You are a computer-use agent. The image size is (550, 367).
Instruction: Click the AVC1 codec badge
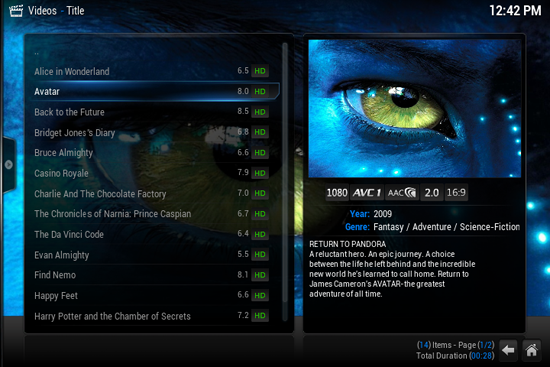coord(367,193)
